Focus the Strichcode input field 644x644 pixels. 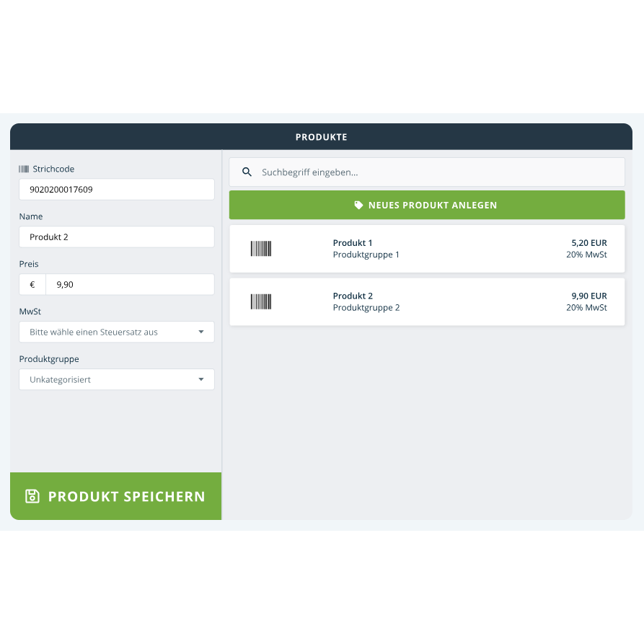pyautogui.click(x=117, y=190)
